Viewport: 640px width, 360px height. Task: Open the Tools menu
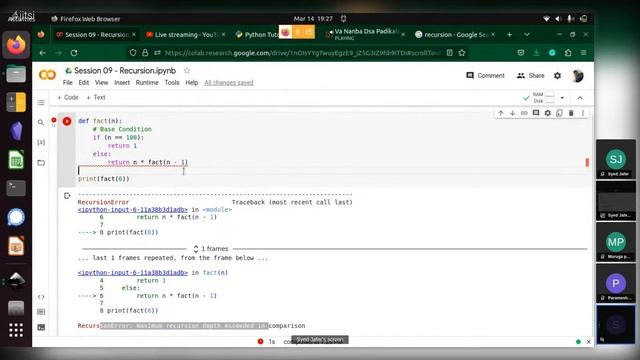[x=172, y=82]
